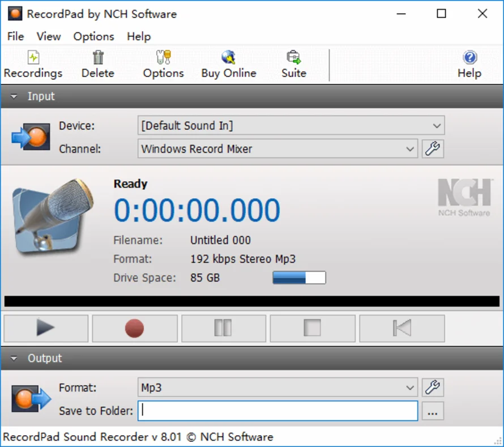Image resolution: width=504 pixels, height=447 pixels.
Task: Open the File menu
Action: (15, 36)
